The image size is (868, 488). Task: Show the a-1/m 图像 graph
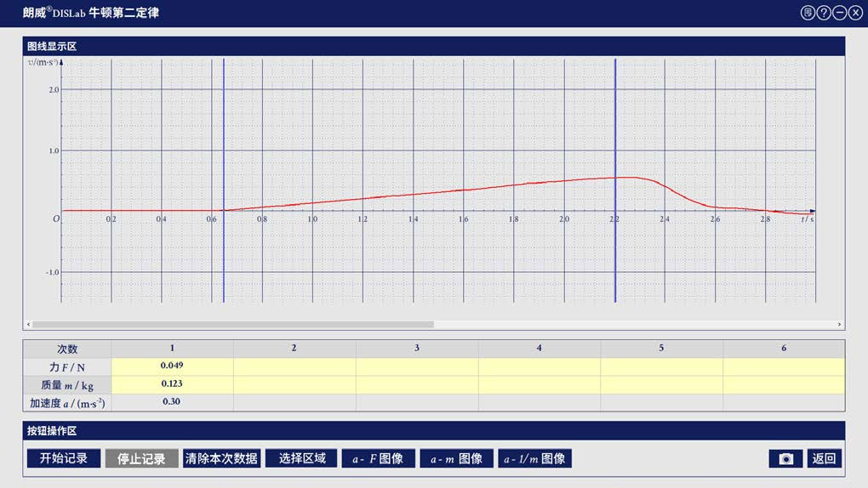tap(534, 459)
